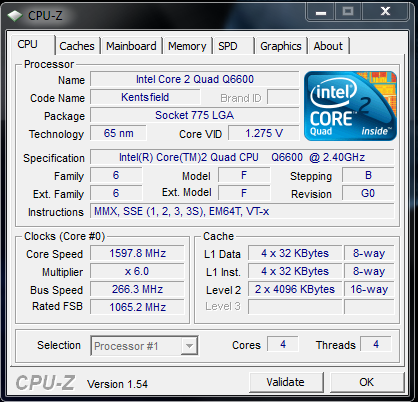Click the Specification field text
The height and width of the screenshot is (402, 418).
(242, 157)
